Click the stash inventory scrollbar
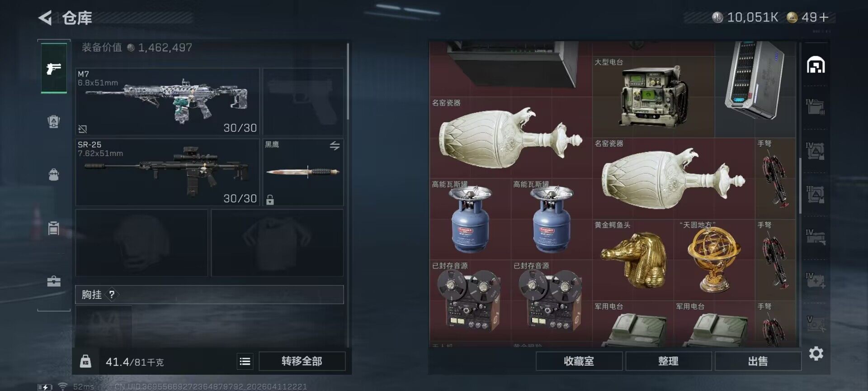 800,186
